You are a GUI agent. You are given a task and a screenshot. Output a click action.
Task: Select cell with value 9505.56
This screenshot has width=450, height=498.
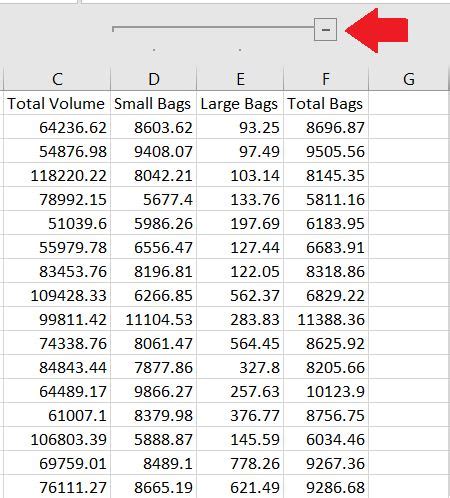tap(326, 151)
